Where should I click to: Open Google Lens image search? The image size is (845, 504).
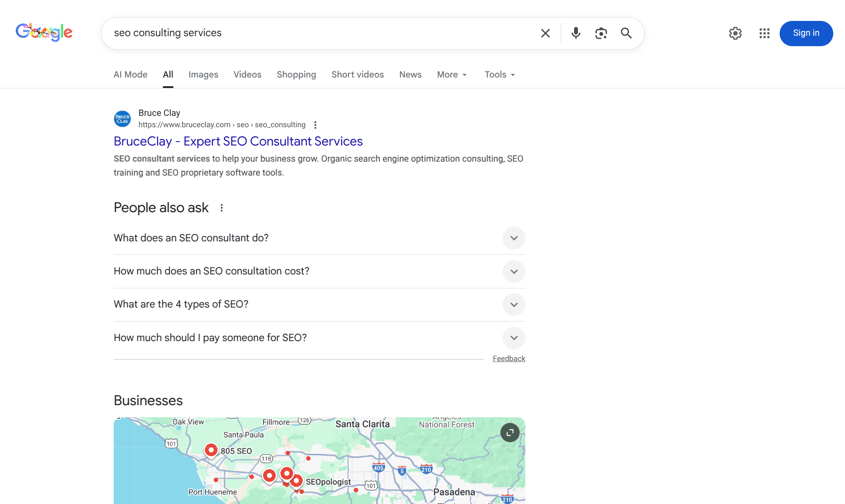click(601, 33)
